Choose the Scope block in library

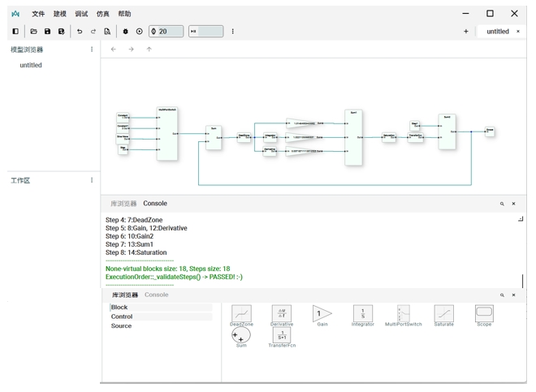click(x=484, y=315)
